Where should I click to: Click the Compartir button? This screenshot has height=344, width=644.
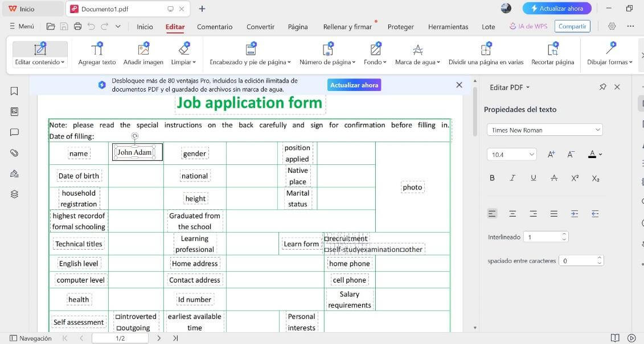tap(572, 26)
